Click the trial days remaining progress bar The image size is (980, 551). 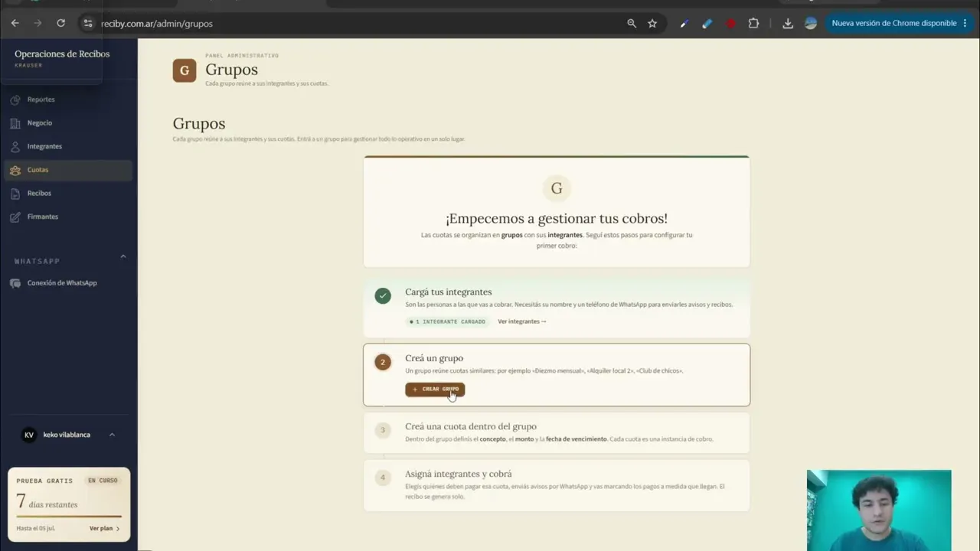click(69, 517)
